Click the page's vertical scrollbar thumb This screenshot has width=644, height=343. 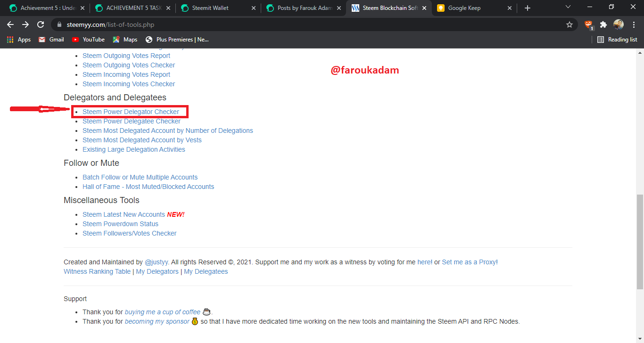coord(640,241)
